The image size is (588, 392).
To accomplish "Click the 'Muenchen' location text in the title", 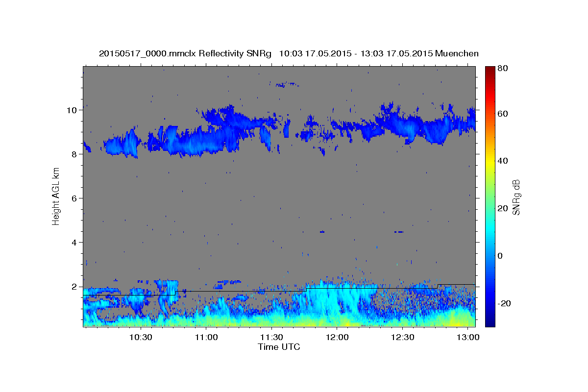I will click(457, 53).
